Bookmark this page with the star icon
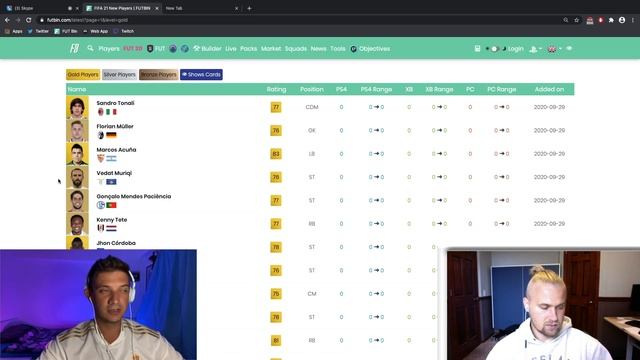Image resolution: width=640 pixels, height=360 pixels. [x=576, y=20]
